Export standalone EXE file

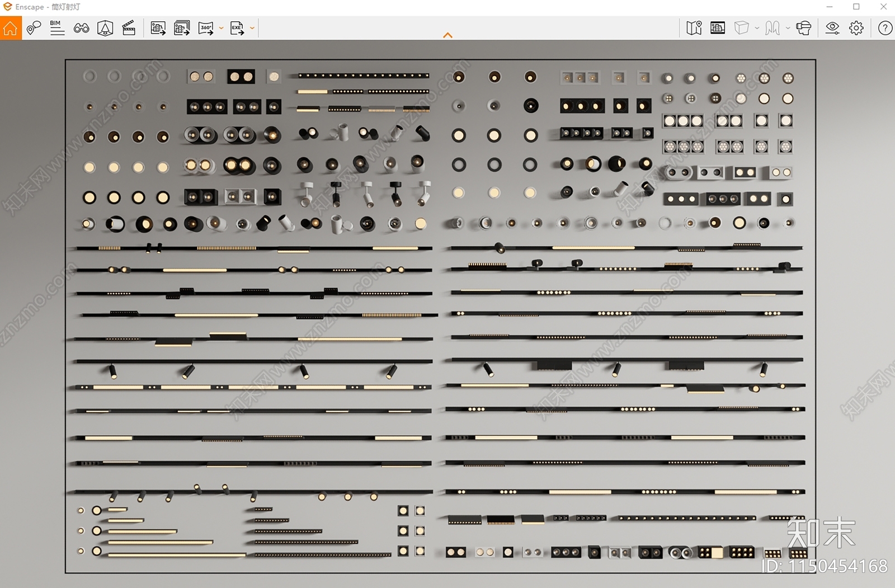coord(237,28)
